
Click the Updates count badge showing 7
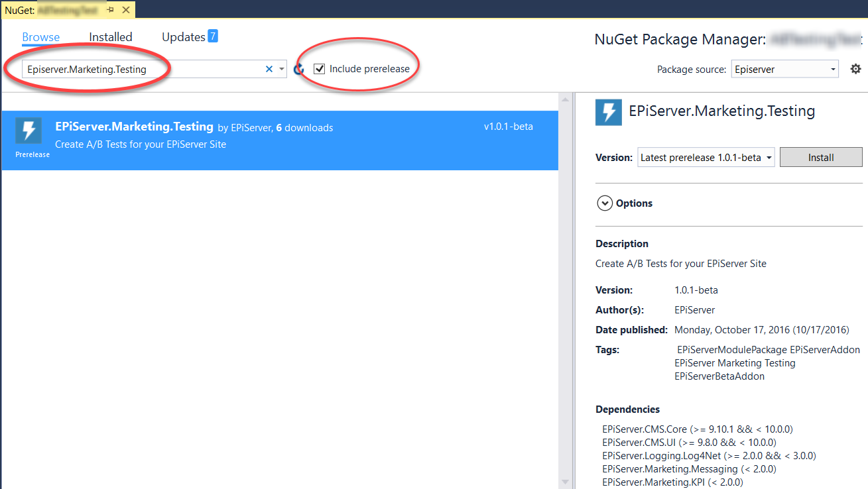[212, 36]
